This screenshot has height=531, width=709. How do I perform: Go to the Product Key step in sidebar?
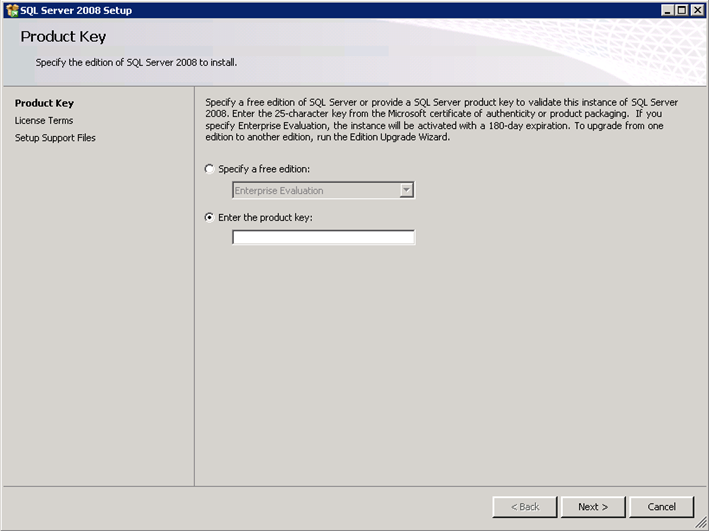tap(44, 103)
